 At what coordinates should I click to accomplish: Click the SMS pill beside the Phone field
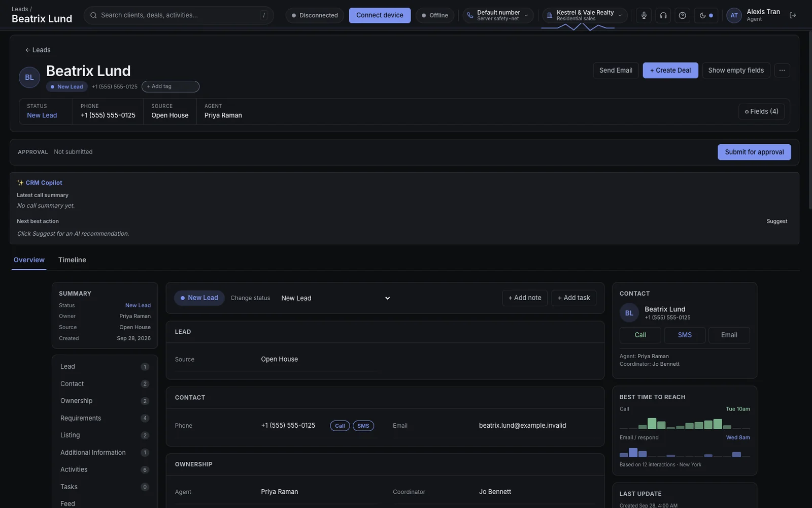coord(363,426)
